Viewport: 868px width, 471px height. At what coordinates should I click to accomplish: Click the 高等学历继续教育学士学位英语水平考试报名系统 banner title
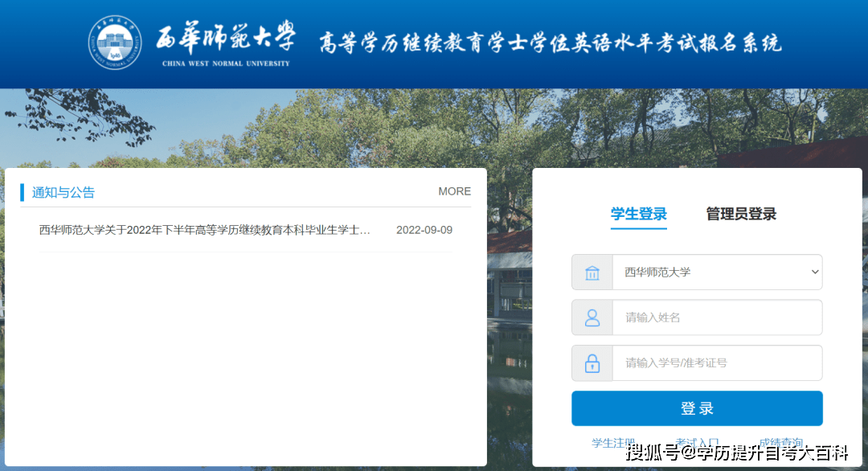coord(551,43)
